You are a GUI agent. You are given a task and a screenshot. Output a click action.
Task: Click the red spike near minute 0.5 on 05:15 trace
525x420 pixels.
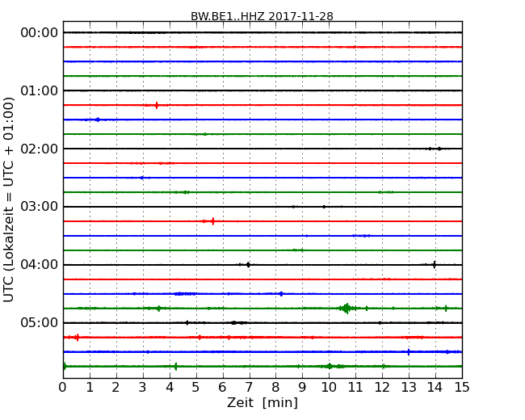78,338
